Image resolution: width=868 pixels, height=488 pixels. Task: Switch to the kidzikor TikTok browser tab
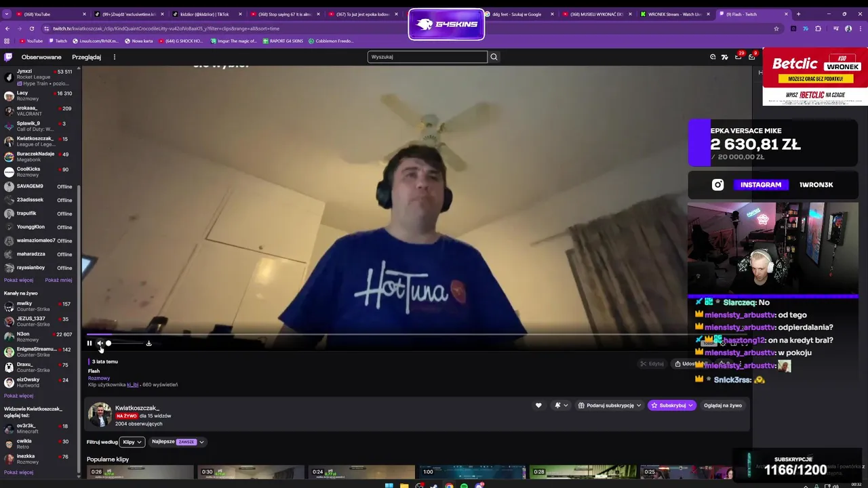click(x=206, y=14)
